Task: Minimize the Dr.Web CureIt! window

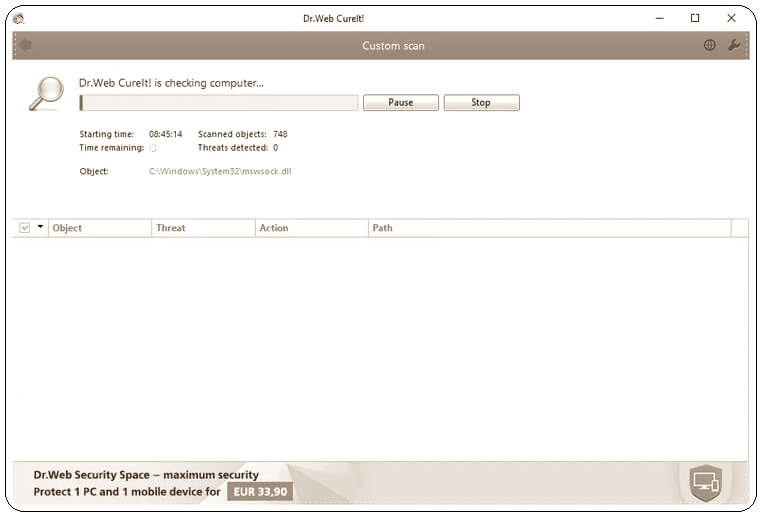Action: [x=659, y=18]
